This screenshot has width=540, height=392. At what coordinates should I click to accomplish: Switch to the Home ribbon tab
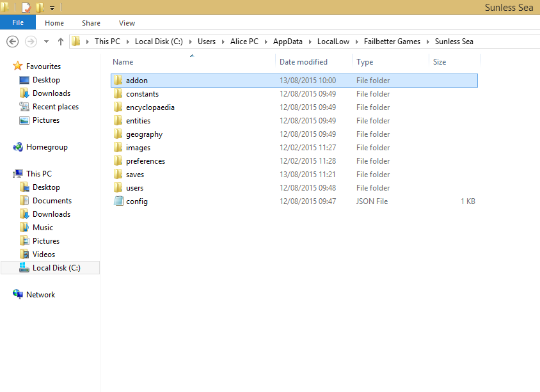54,23
